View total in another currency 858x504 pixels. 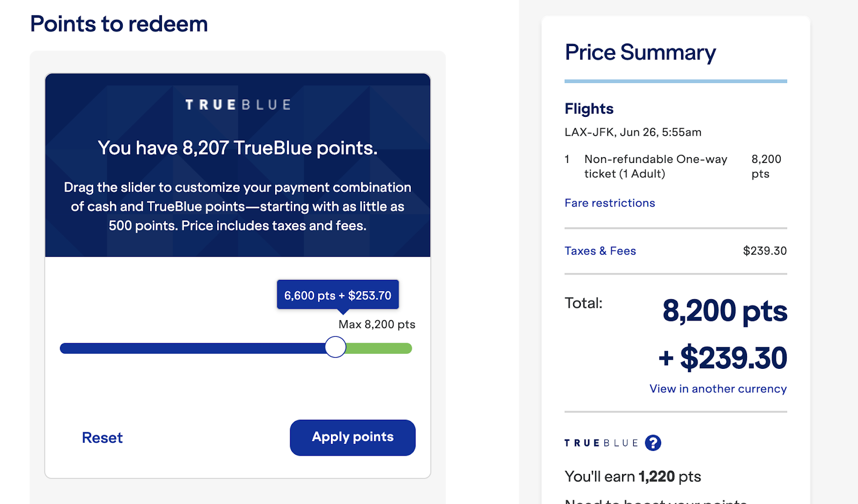pos(718,389)
